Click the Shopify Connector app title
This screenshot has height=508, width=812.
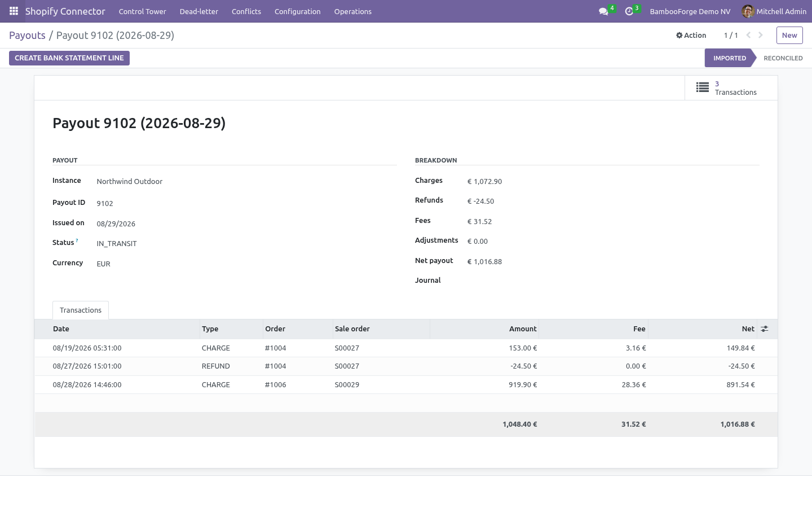(65, 11)
